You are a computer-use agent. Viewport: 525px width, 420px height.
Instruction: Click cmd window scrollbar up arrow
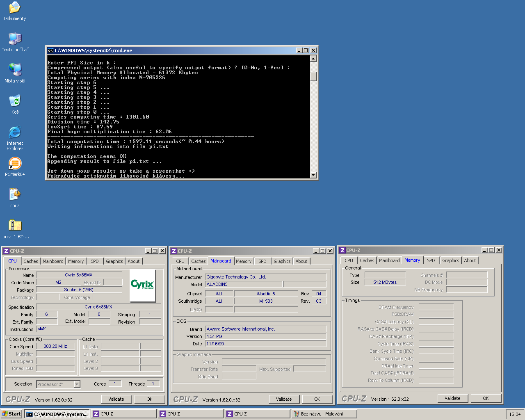(313, 58)
